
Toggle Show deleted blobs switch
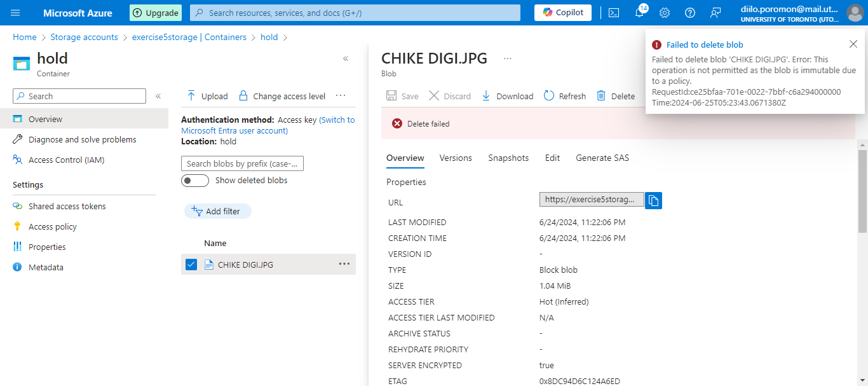[195, 181]
